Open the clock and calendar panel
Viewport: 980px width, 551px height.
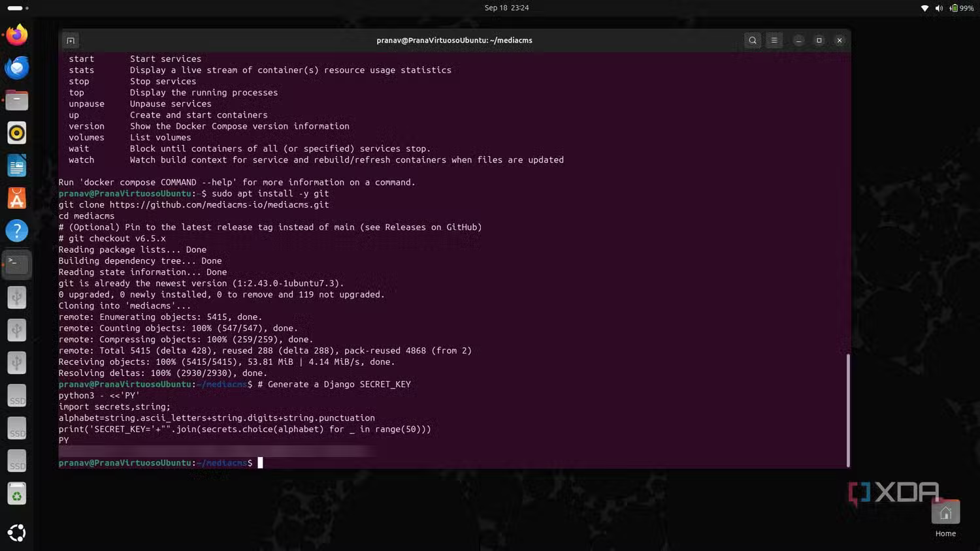point(506,8)
